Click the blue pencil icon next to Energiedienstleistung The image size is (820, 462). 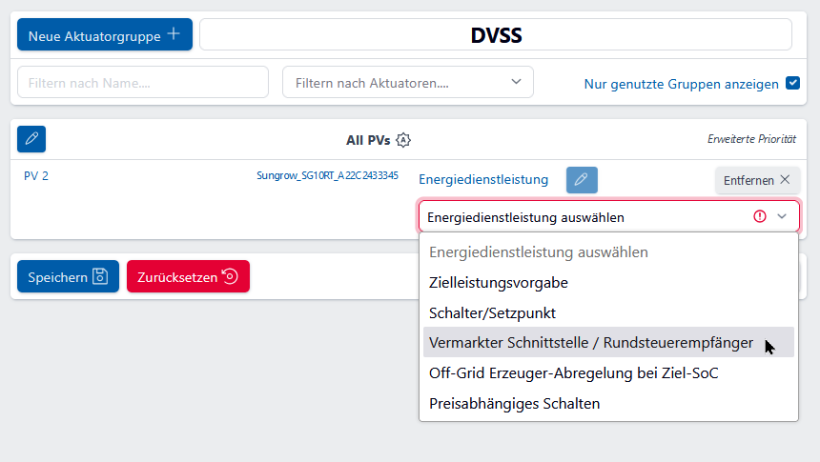[582, 180]
